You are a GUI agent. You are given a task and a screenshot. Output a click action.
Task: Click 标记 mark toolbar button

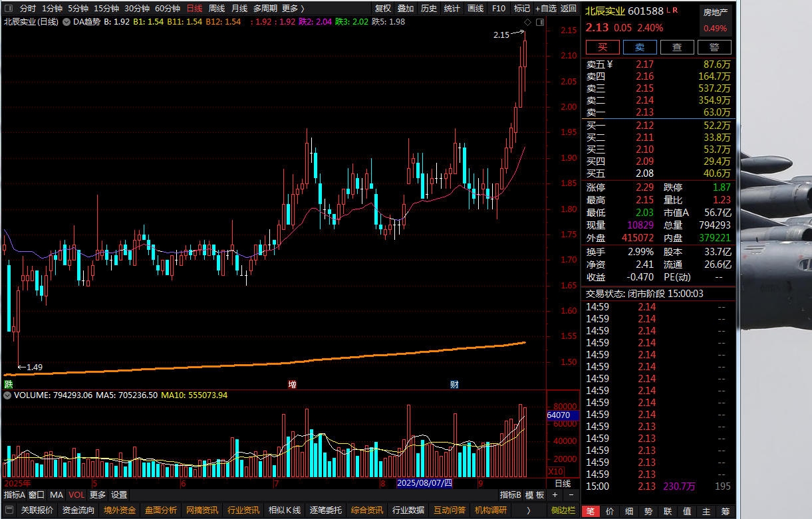click(522, 9)
